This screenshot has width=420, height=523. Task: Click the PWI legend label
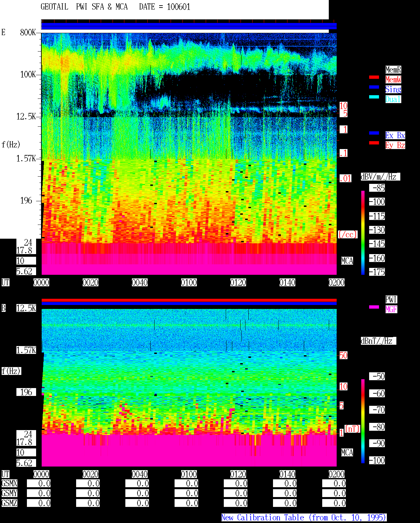(x=391, y=299)
